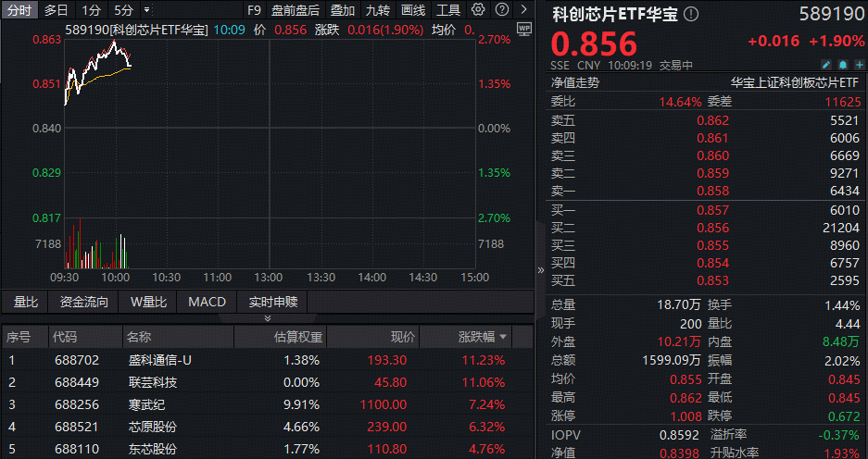Toggle 盘前盘后 display

coord(295,10)
